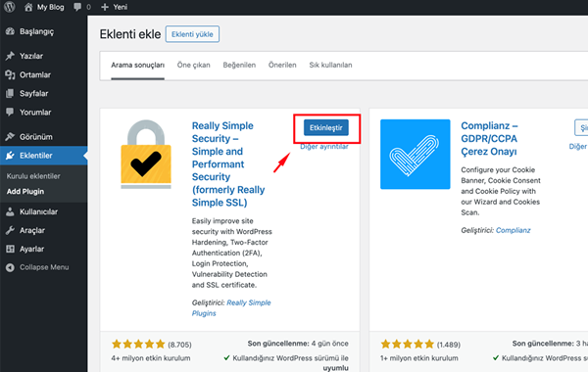Click the star rating of Really Simple Security

tap(138, 344)
